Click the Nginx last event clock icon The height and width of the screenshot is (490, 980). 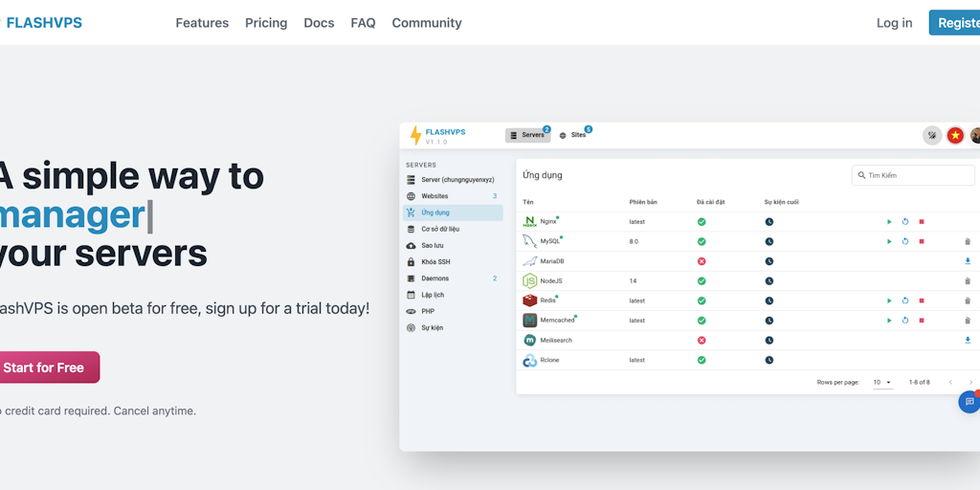click(x=769, y=222)
